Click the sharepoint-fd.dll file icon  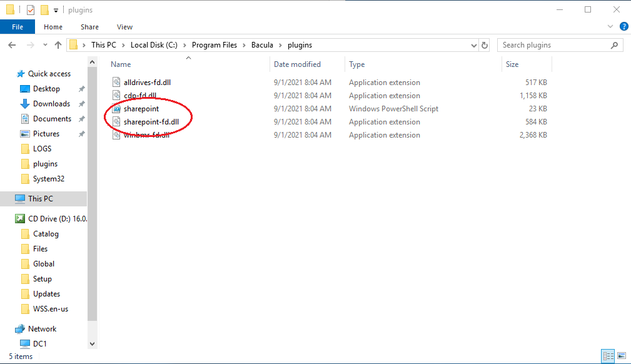coord(116,122)
